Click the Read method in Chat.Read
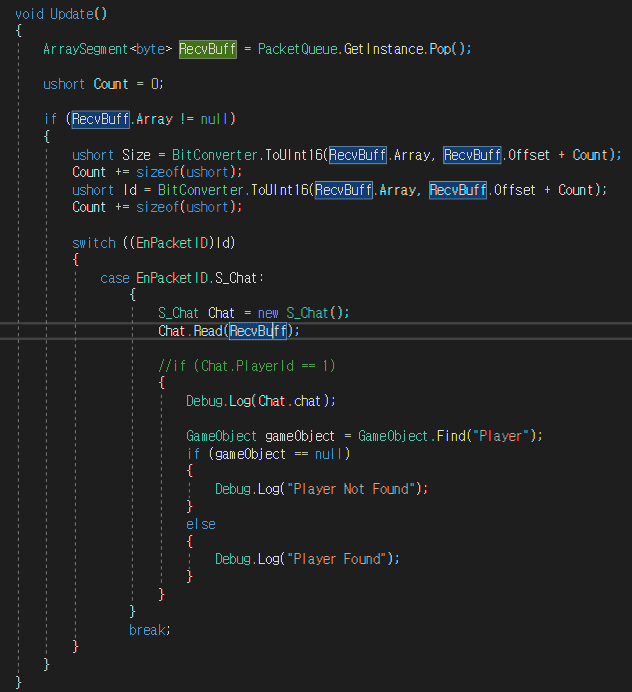This screenshot has width=632, height=692. [x=208, y=331]
